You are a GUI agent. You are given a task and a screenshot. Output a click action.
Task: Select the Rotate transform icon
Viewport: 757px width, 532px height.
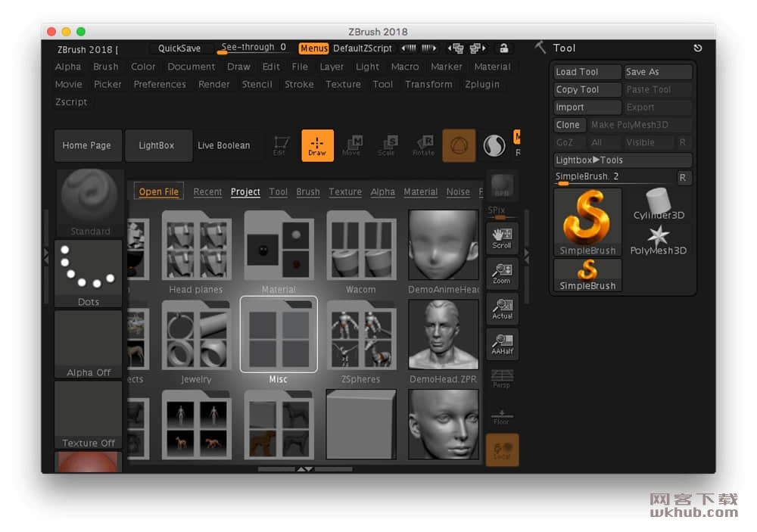(x=423, y=145)
